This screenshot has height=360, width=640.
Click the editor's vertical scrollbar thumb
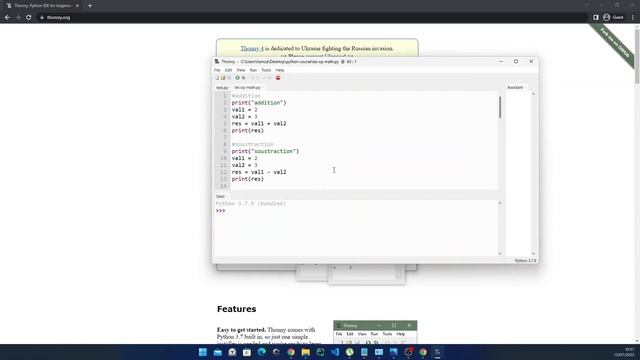click(x=500, y=107)
